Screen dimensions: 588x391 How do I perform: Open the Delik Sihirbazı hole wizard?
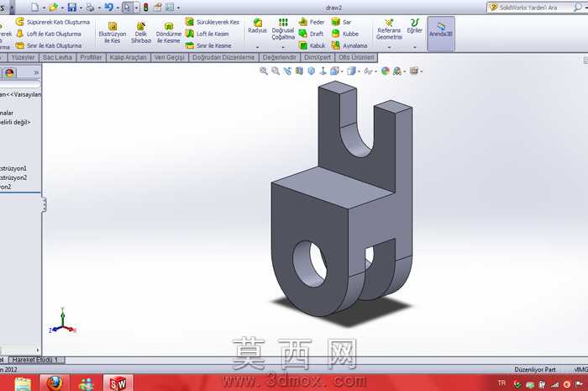141,33
